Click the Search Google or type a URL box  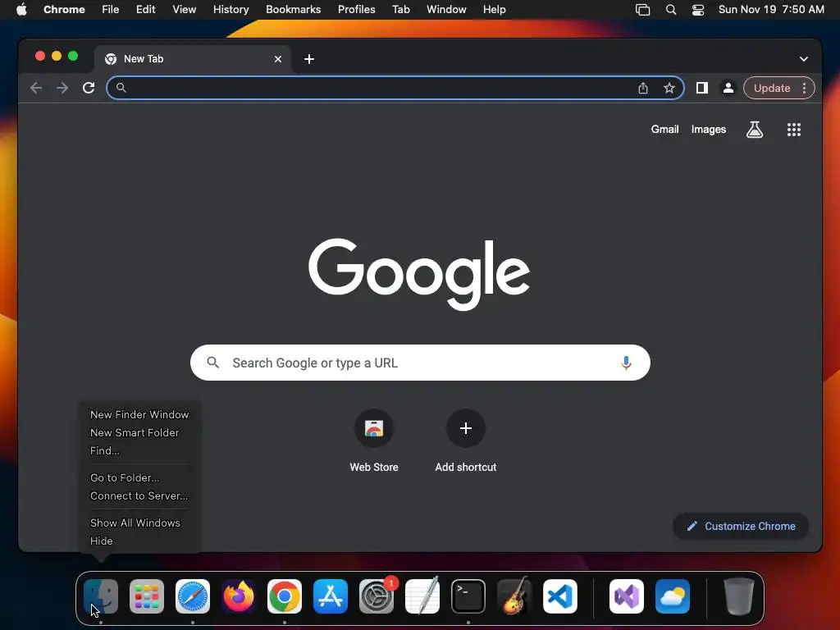point(420,363)
